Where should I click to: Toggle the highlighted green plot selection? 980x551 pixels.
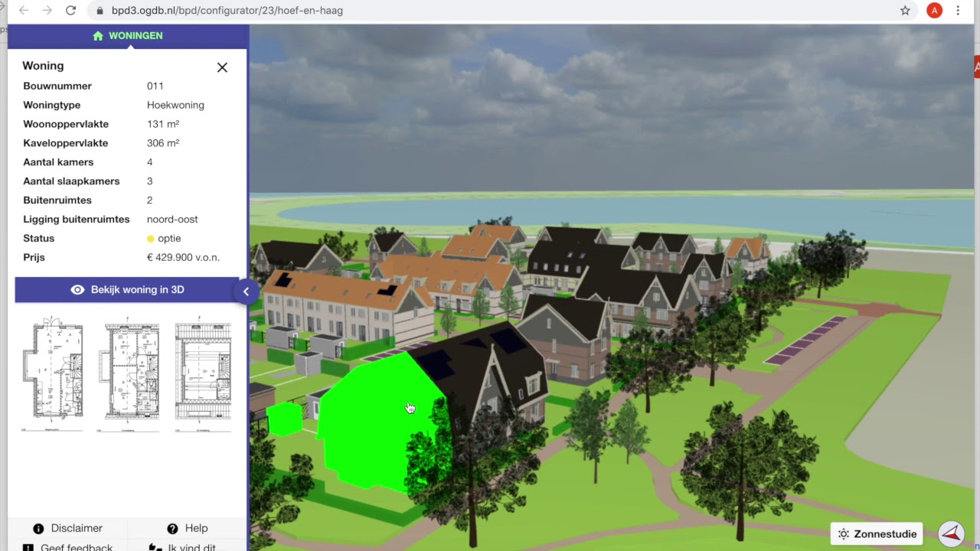point(383,421)
